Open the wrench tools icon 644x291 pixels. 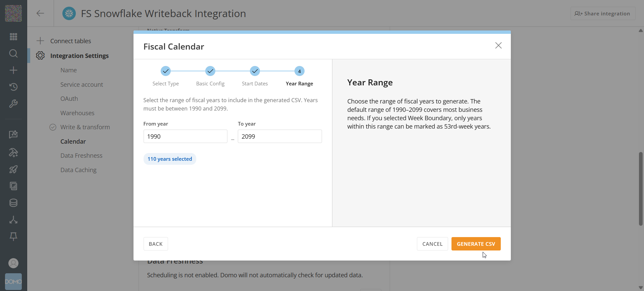coord(13,103)
